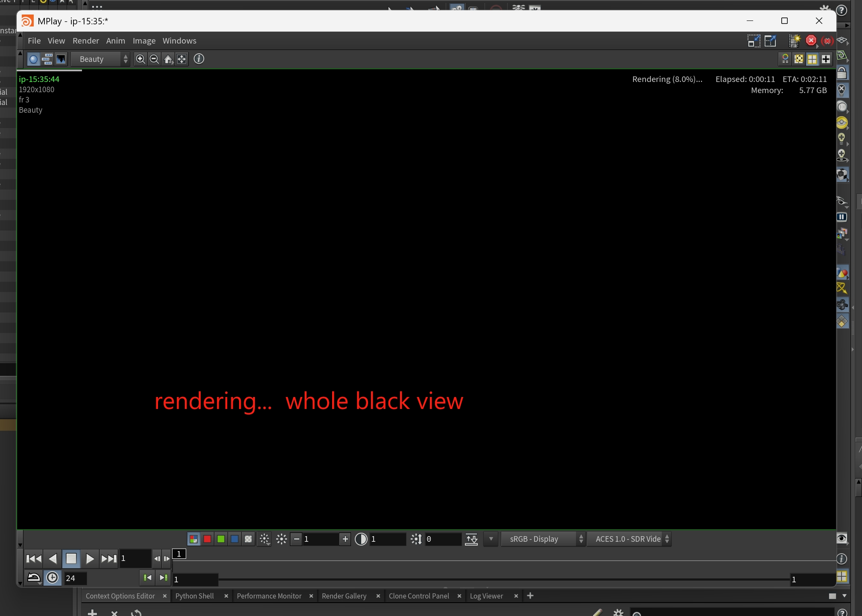
Task: Click the gamma half-circle icon
Action: pyautogui.click(x=361, y=539)
